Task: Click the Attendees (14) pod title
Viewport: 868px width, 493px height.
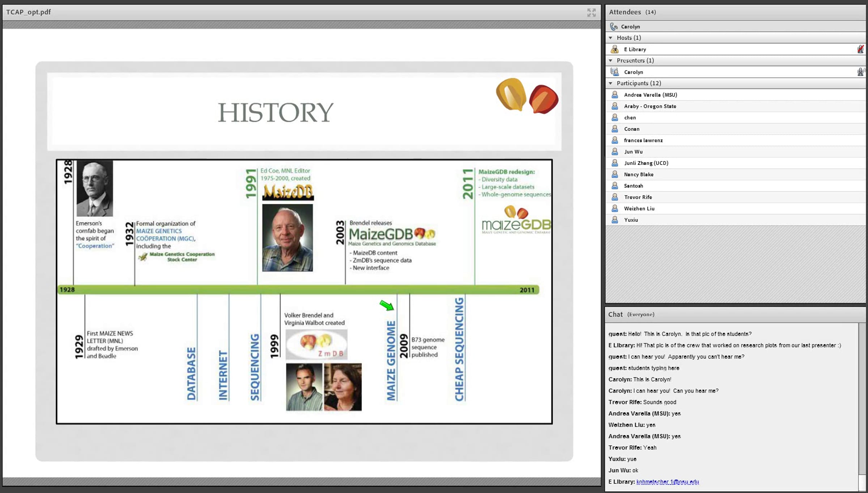Action: coord(632,12)
